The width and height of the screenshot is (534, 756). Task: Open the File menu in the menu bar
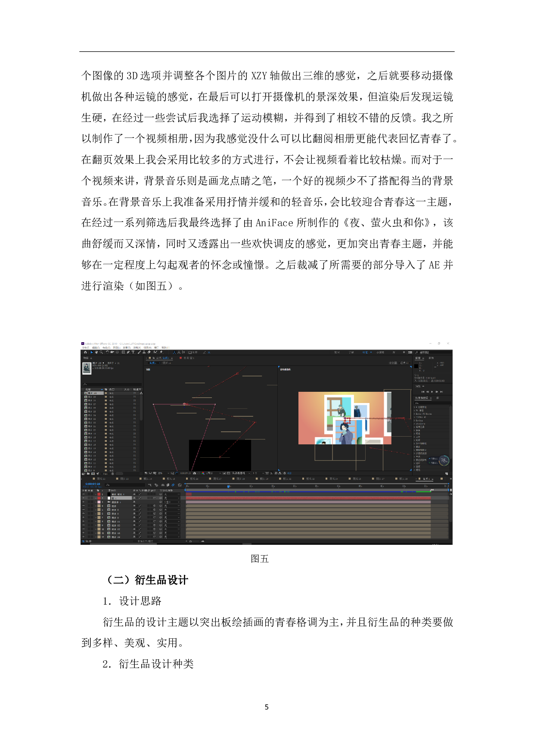(85, 347)
